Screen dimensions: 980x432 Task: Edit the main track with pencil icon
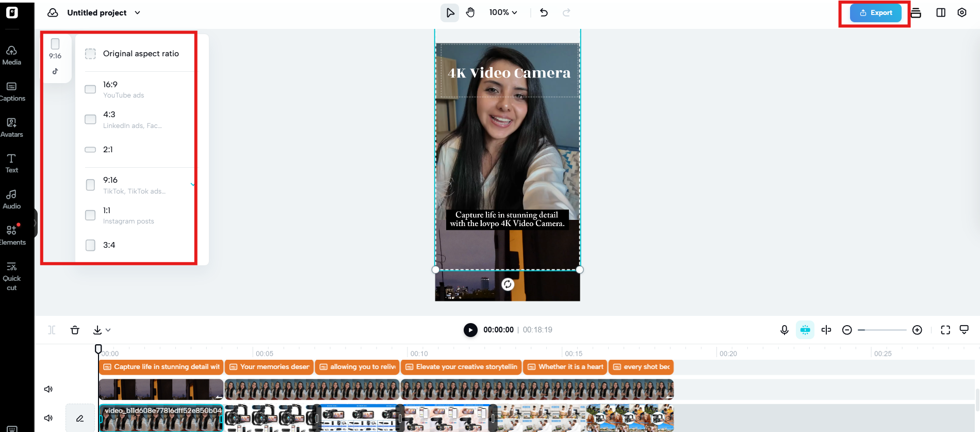pos(80,418)
